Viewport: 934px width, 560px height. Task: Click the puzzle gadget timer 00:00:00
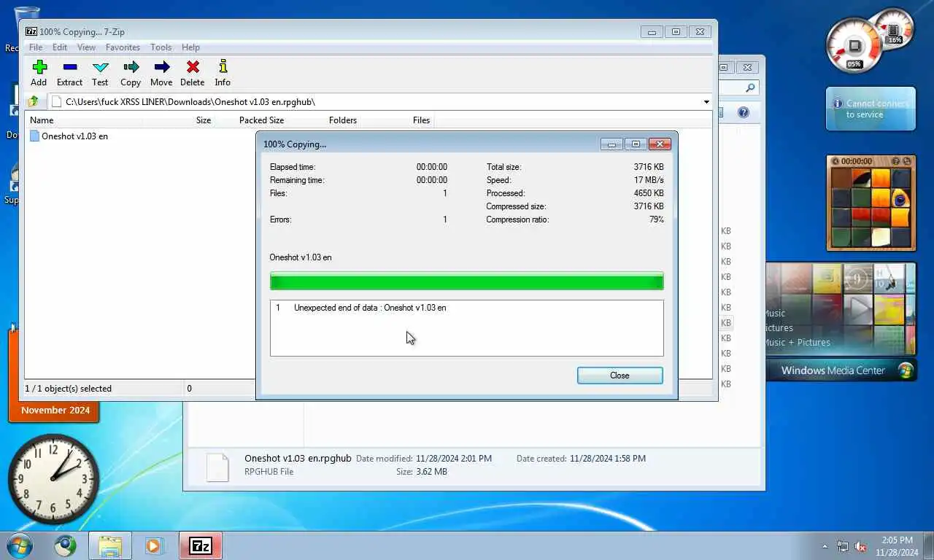pos(857,161)
